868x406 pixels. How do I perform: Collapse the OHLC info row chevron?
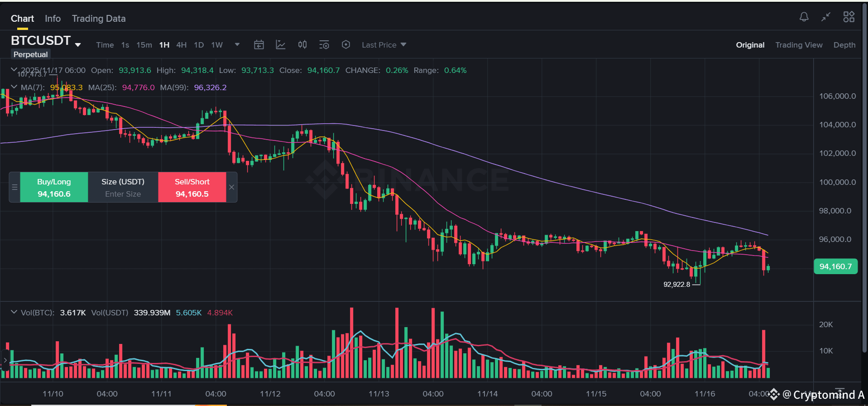pos(14,70)
